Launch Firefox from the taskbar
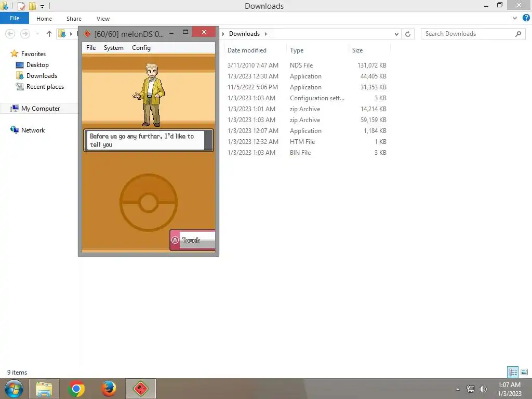Viewport: 532px width, 399px height. 109,389
